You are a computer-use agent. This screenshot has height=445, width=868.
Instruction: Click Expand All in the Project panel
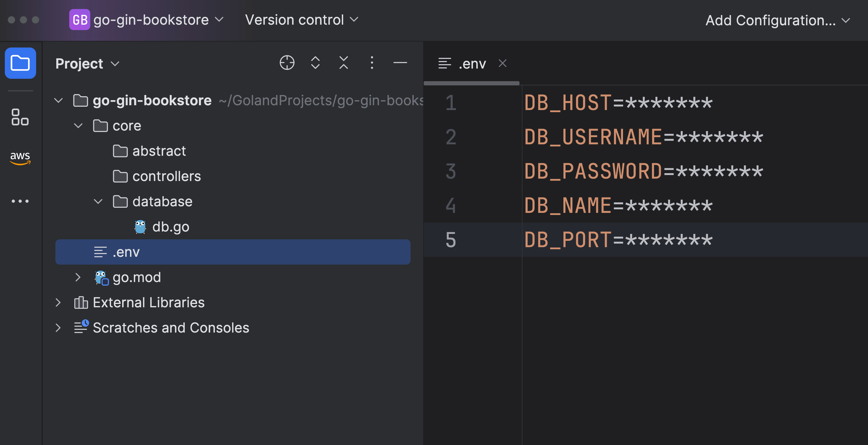[x=315, y=63]
